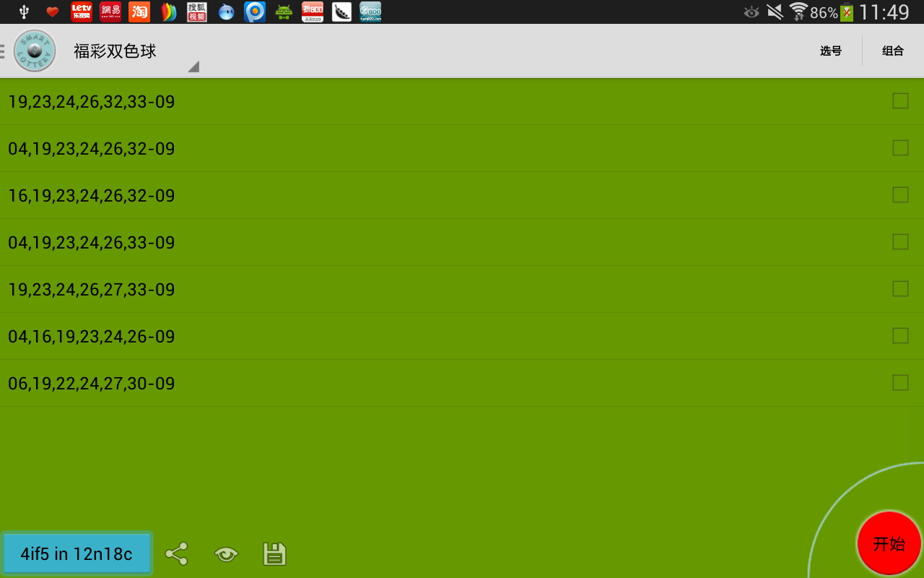The image size is (924, 578).
Task: Select the row 19,23,24,26,27,33-09
Action: [x=462, y=289]
